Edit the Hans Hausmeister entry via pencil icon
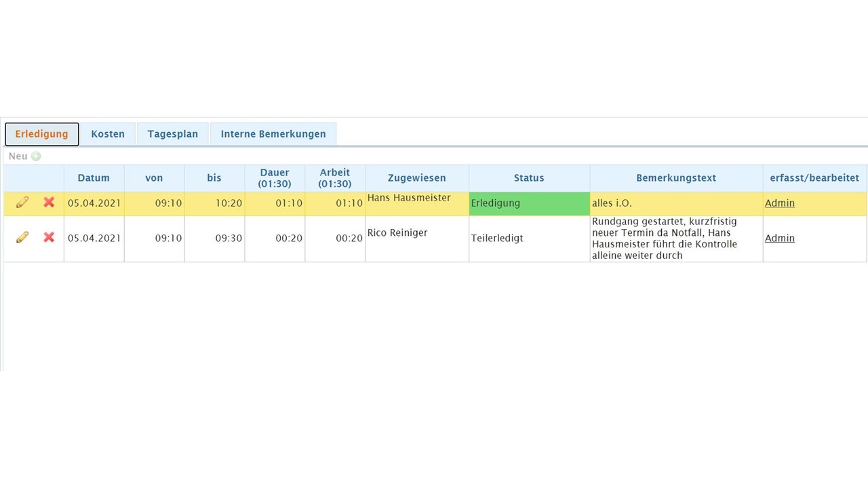 [x=22, y=202]
